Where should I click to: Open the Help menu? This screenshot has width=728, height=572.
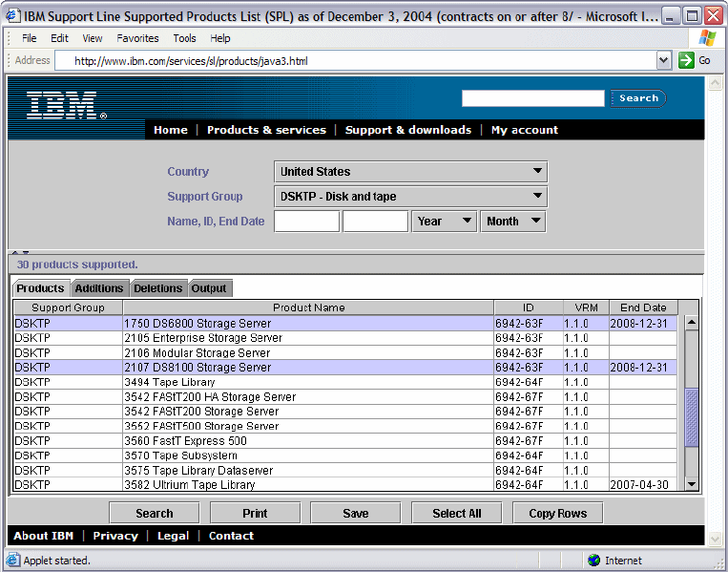(220, 38)
